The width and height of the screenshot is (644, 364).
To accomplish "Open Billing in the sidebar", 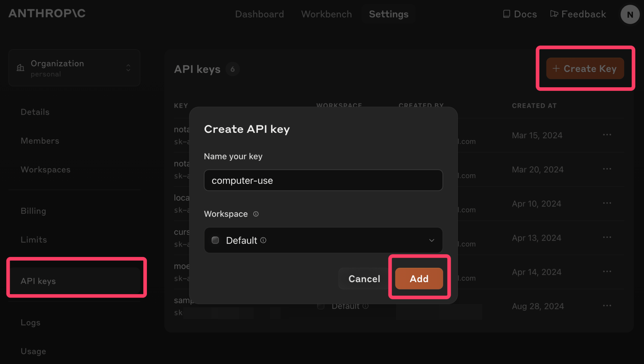I will pyautogui.click(x=33, y=211).
